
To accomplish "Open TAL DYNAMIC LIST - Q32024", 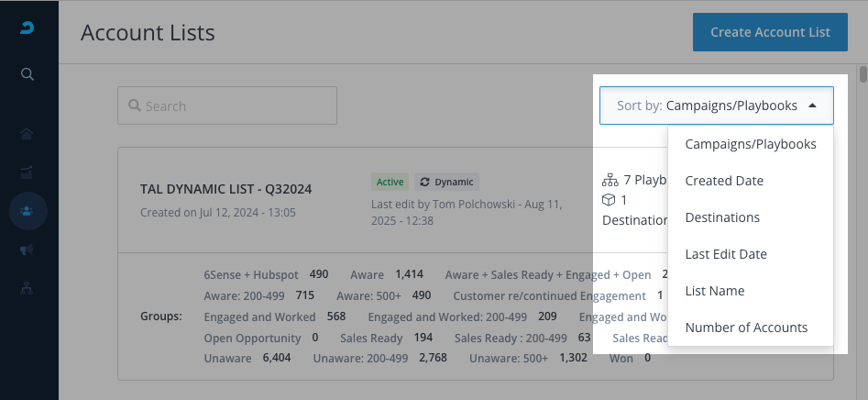I will pyautogui.click(x=225, y=189).
